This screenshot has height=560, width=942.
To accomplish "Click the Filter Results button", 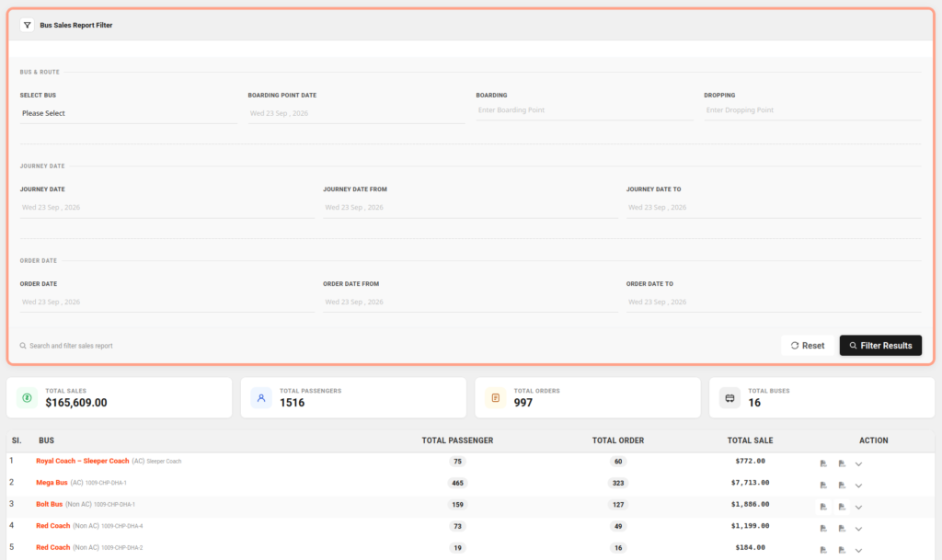I will [x=880, y=345].
